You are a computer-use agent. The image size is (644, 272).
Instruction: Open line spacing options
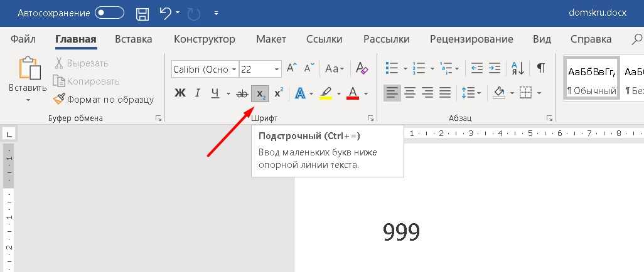coord(471,93)
